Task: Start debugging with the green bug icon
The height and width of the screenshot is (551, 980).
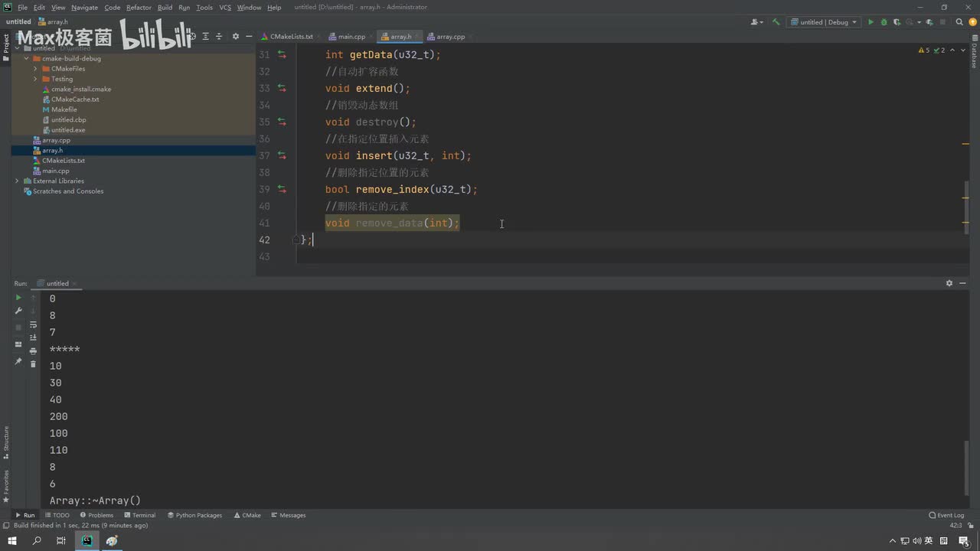Action: 884,22
